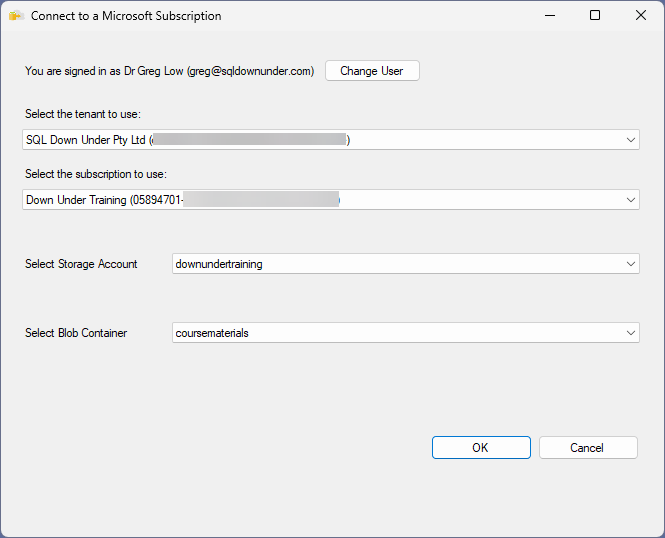
Task: Expand the subscription dropdown arrow
Action: pos(631,200)
